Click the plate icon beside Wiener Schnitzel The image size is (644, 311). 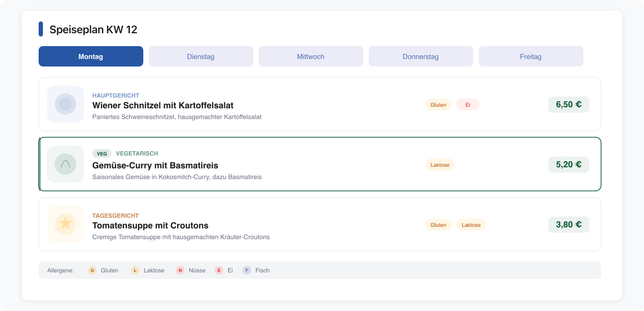pos(65,104)
